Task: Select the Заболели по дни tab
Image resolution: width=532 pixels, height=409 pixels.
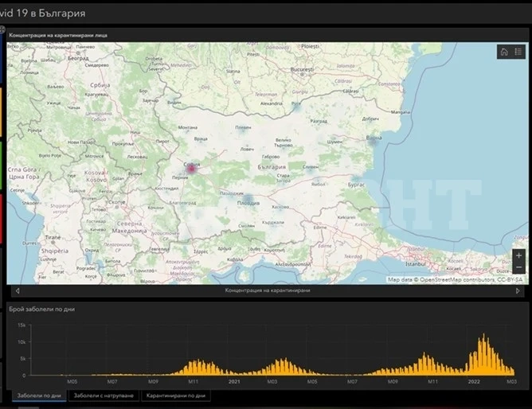Action: pyautogui.click(x=39, y=395)
